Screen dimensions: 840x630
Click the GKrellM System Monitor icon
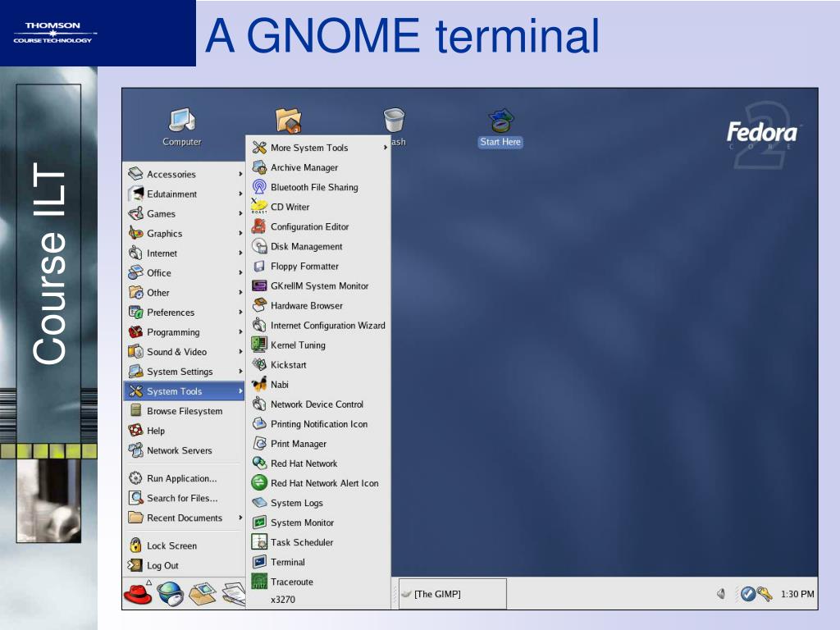(x=260, y=285)
